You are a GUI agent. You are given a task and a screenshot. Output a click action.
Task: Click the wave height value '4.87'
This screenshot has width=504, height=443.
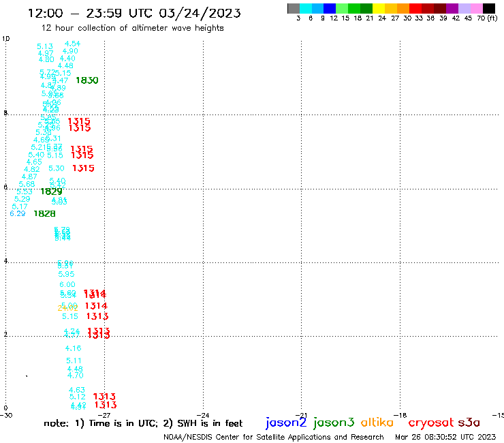point(29,177)
